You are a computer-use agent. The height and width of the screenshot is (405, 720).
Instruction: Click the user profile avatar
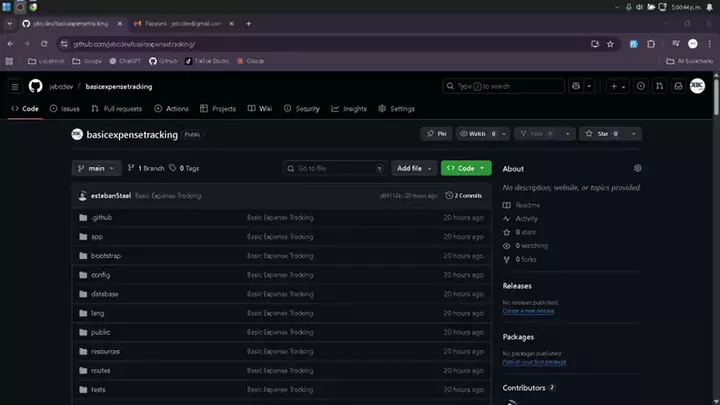pos(697,86)
